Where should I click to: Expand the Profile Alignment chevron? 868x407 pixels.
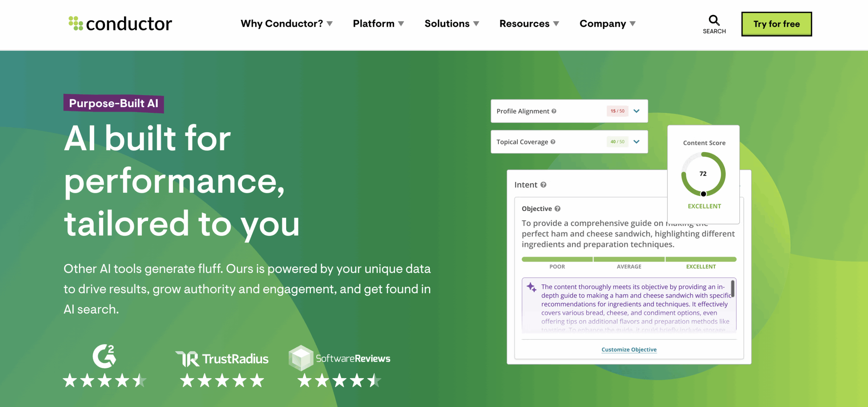click(x=636, y=111)
